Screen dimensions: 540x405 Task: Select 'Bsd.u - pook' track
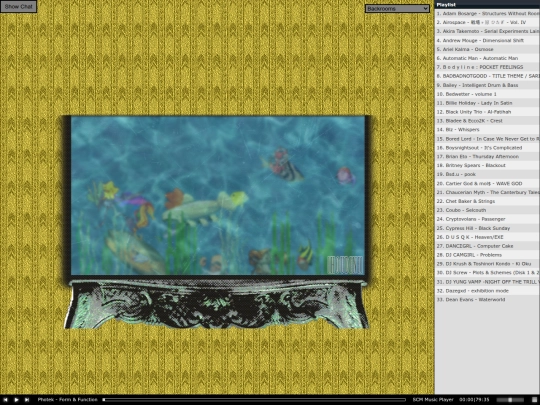point(487,175)
